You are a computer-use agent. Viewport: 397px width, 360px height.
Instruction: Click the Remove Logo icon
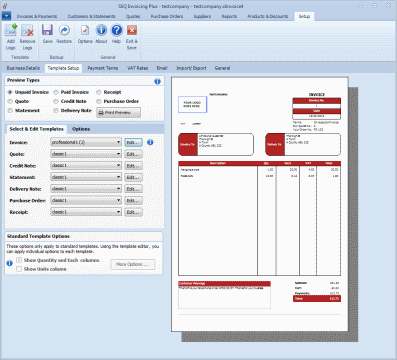pyautogui.click(x=27, y=30)
